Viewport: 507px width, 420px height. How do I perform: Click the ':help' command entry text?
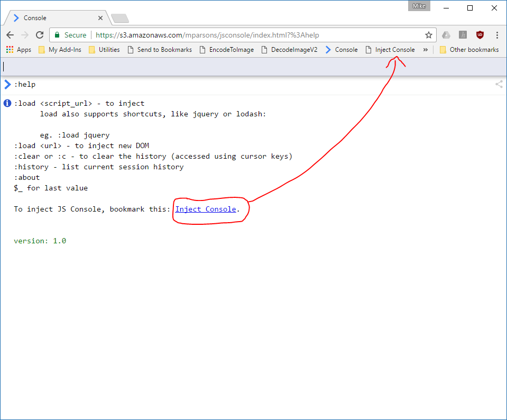(25, 85)
